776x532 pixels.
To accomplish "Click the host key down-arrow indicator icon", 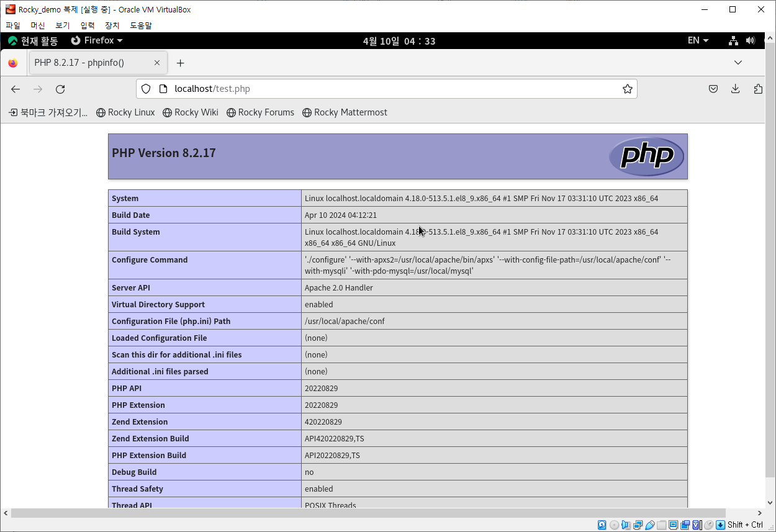I will (720, 525).
